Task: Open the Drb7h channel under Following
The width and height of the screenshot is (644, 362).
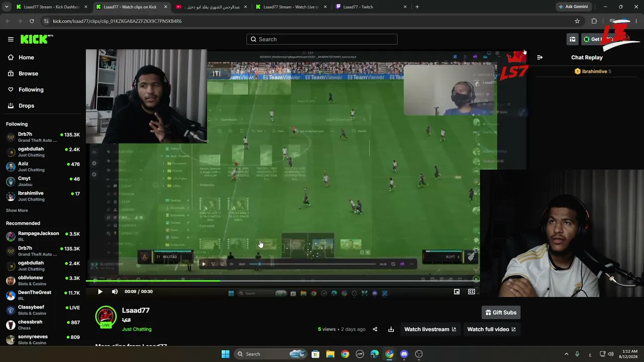Action: [x=43, y=137]
